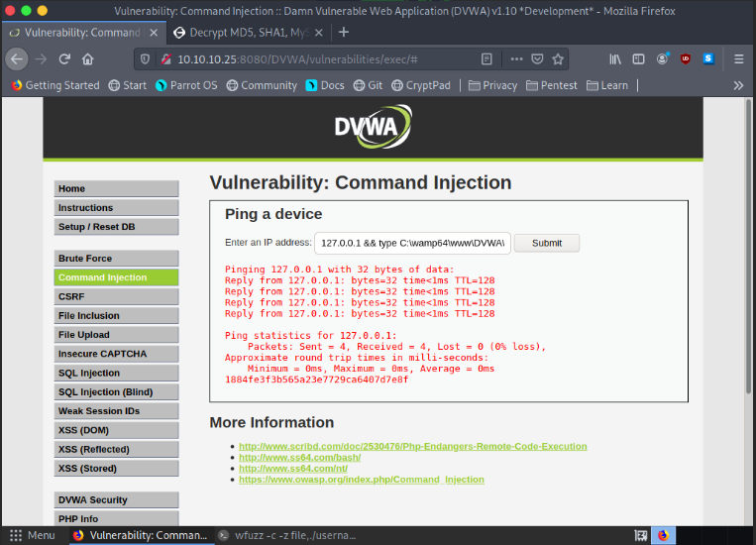The height and width of the screenshot is (545, 756).
Task: Open the uBlock Origin extension icon
Action: 686,58
